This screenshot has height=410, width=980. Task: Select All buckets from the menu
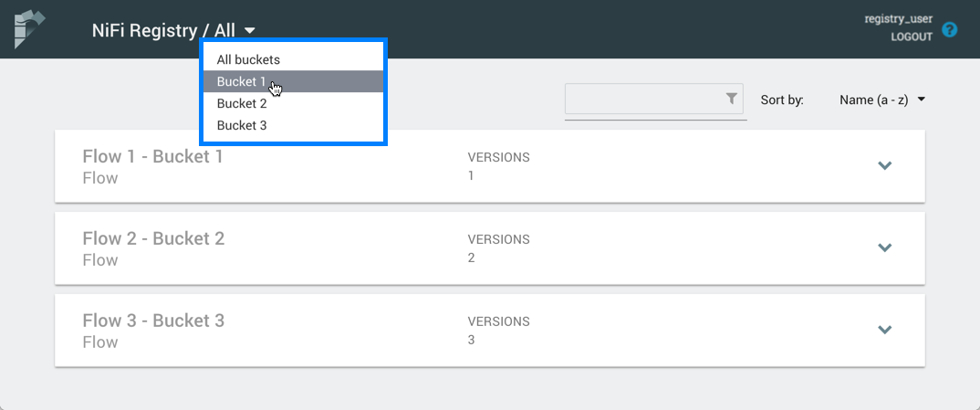point(248,59)
